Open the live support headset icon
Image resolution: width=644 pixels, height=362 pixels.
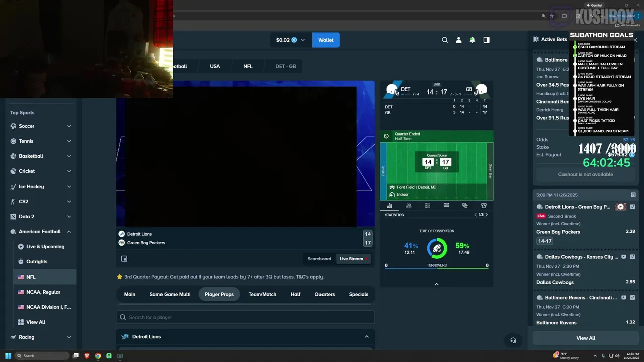(x=513, y=340)
